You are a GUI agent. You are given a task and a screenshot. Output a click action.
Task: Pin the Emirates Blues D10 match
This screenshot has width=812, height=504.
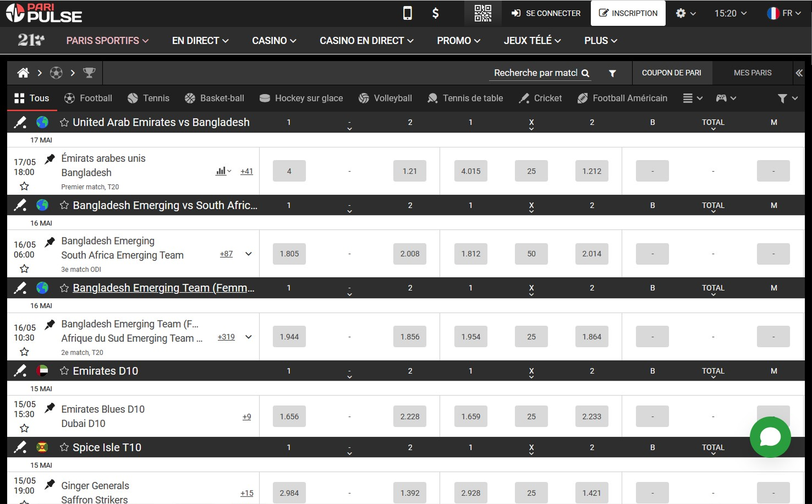50,408
